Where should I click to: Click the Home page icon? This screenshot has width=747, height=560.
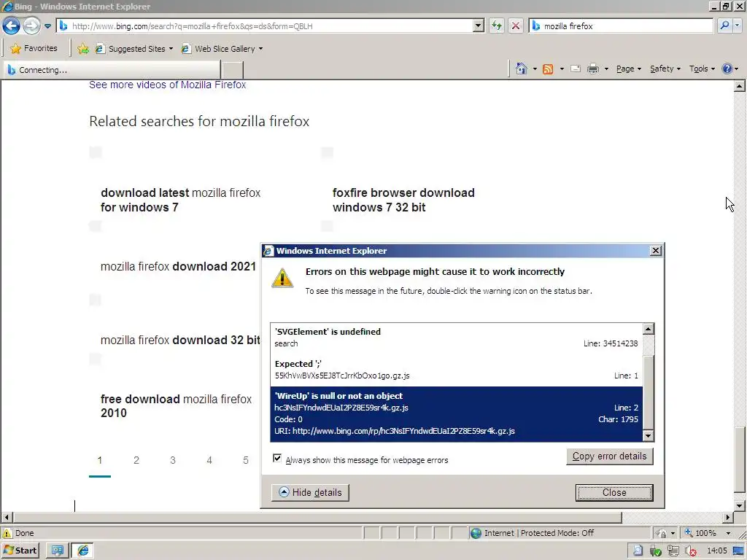tap(521, 69)
